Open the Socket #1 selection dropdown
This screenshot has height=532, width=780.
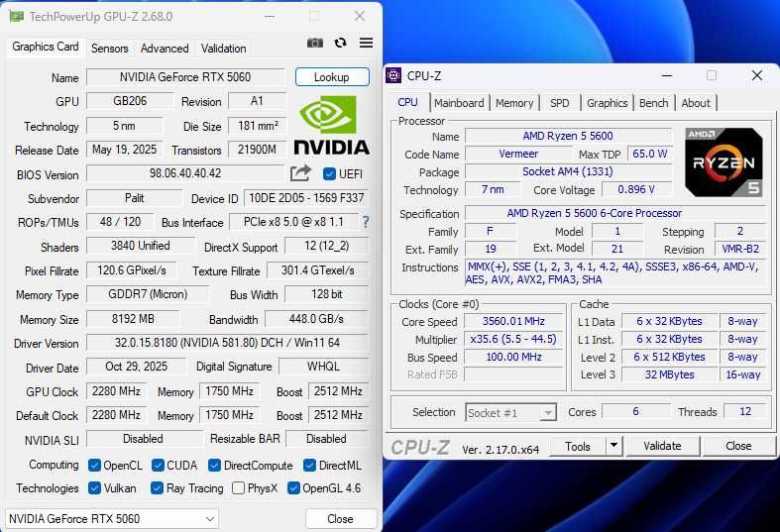510,413
